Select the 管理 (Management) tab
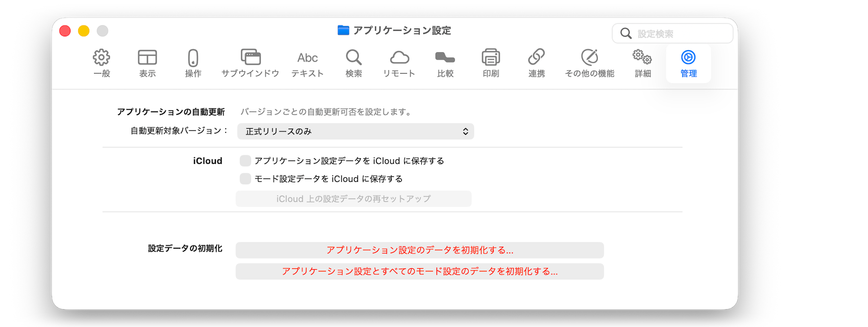Image resolution: width=868 pixels, height=327 pixels. point(688,63)
